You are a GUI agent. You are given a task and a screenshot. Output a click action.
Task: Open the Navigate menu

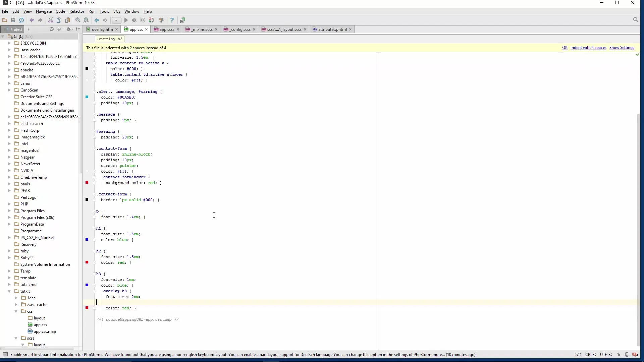click(x=44, y=11)
